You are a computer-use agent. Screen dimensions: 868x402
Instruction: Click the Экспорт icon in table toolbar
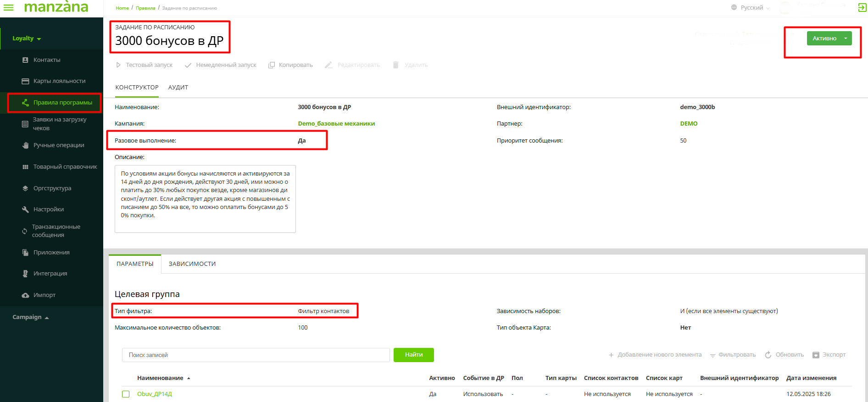816,355
